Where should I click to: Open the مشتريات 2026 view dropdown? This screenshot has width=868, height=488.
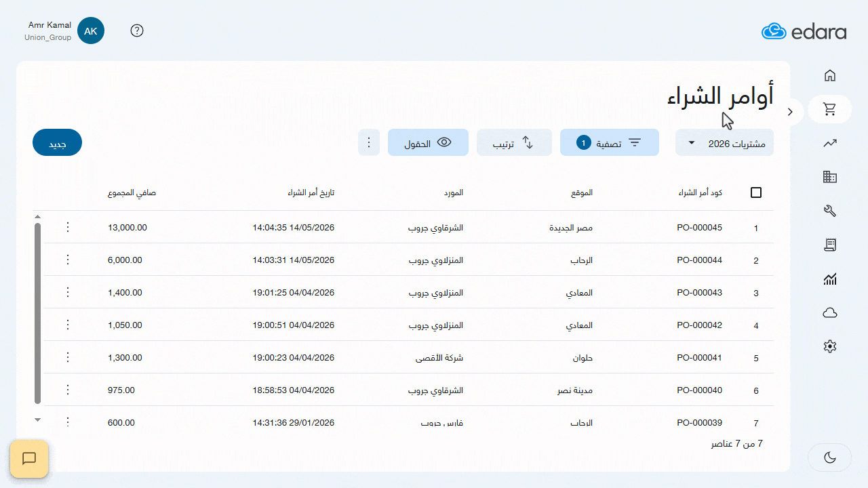click(724, 143)
